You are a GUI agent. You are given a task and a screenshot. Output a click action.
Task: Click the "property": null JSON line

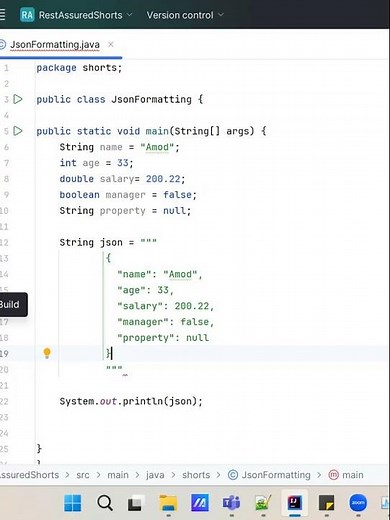pos(163,338)
